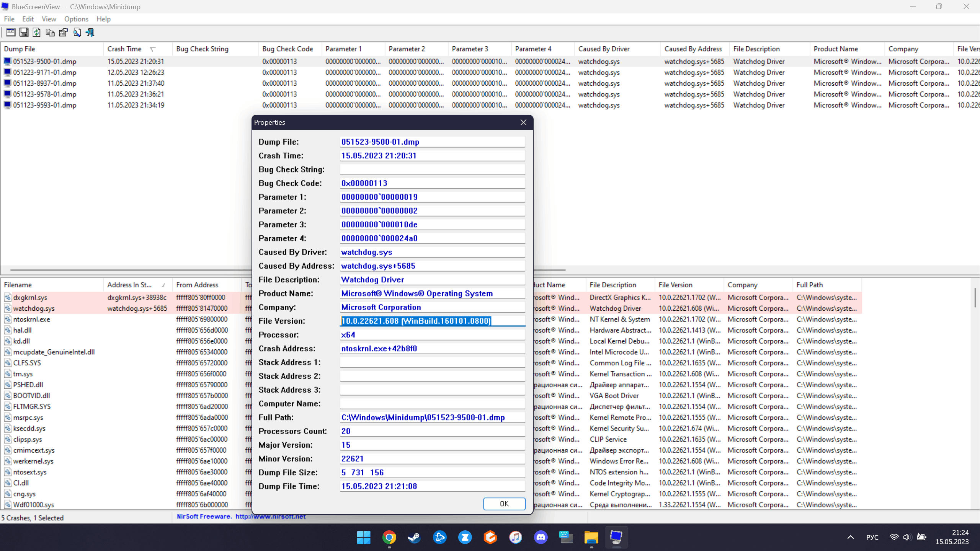Click the driver icon beside hal.dll
This screenshot has width=980, height=551.
(x=7, y=330)
